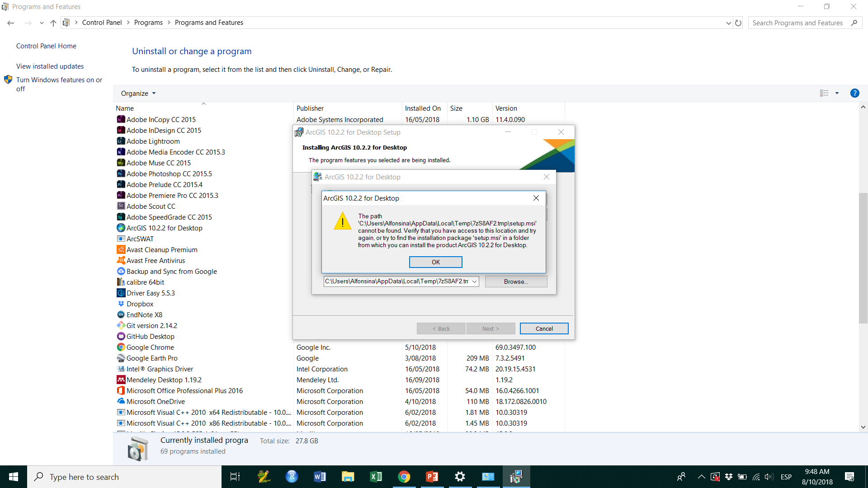The width and height of the screenshot is (868, 488).
Task: Click the Avast Free Antivirus shield icon
Action: (120, 260)
